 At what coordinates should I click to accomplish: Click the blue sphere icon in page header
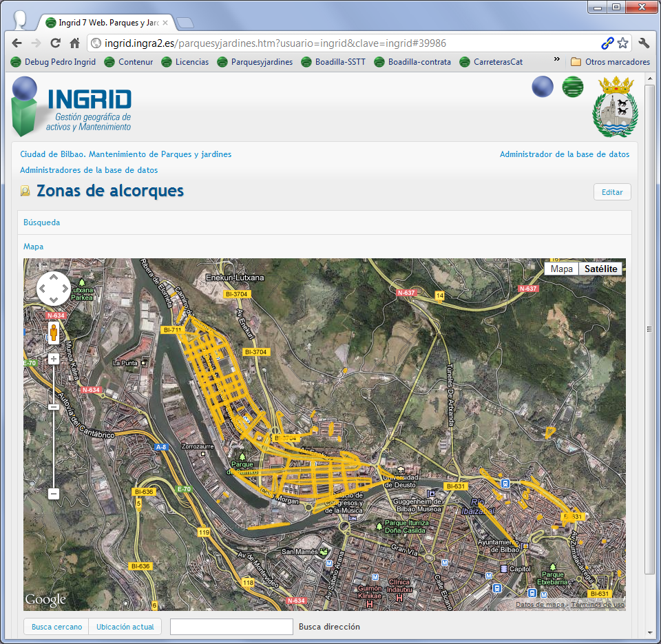pos(543,87)
